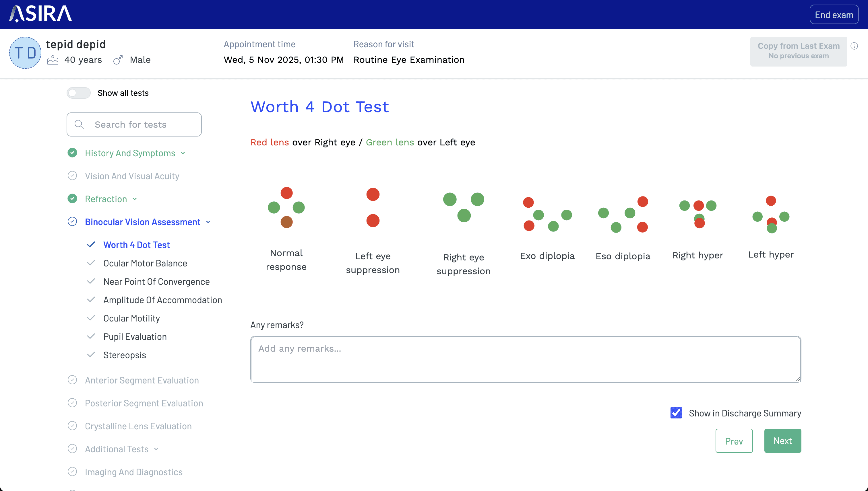Open the Ocular Motor Balance test
This screenshot has height=491, width=868.
point(145,263)
